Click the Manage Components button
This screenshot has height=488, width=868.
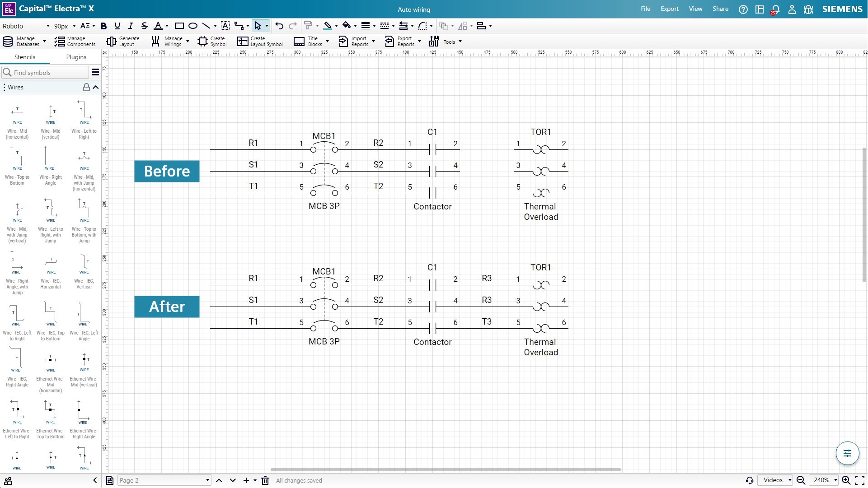tap(75, 42)
